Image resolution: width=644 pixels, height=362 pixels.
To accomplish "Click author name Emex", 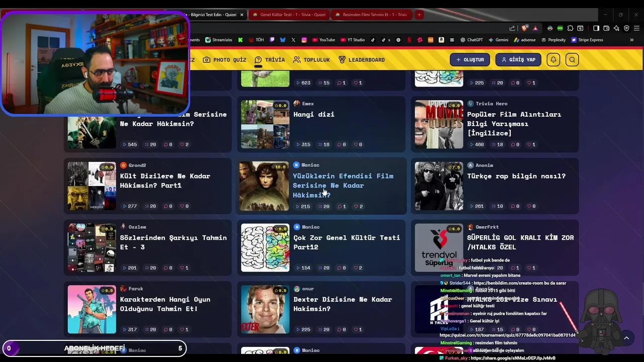I will click(308, 104).
